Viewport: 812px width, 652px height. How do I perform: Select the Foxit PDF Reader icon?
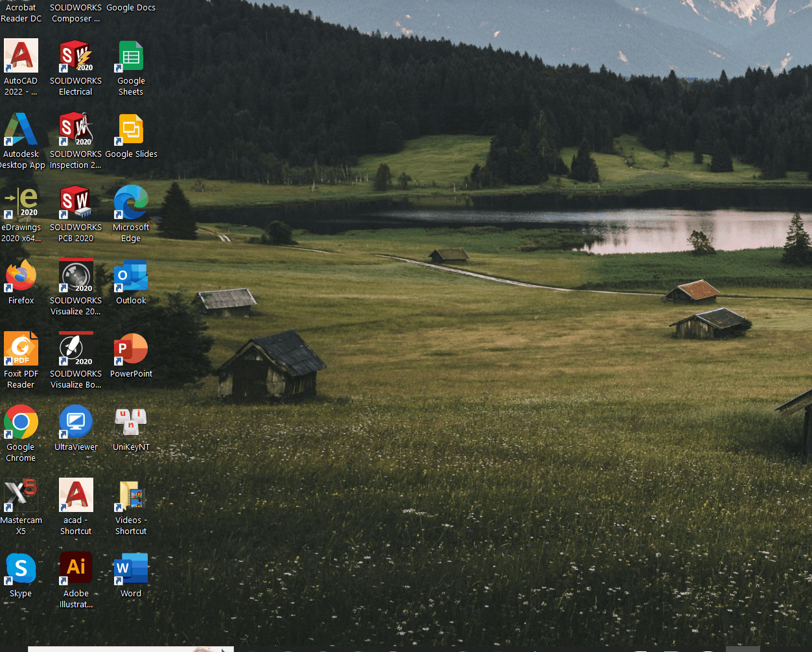tap(21, 349)
